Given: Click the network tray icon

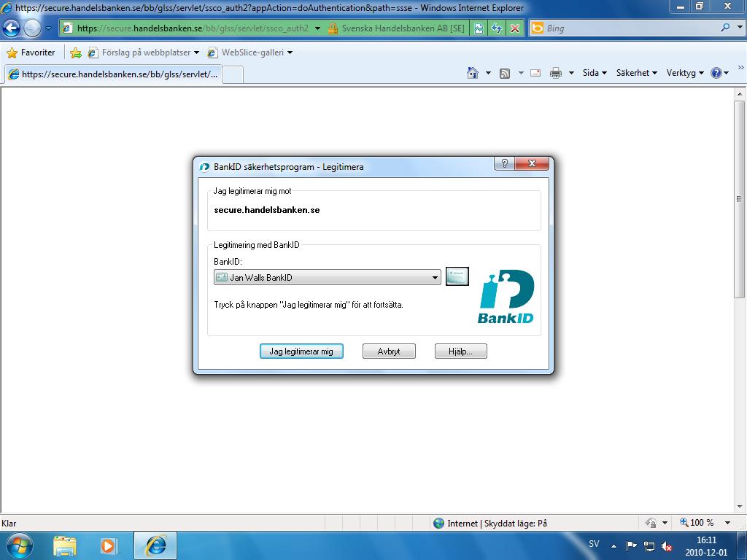Looking at the screenshot, I should [x=649, y=545].
